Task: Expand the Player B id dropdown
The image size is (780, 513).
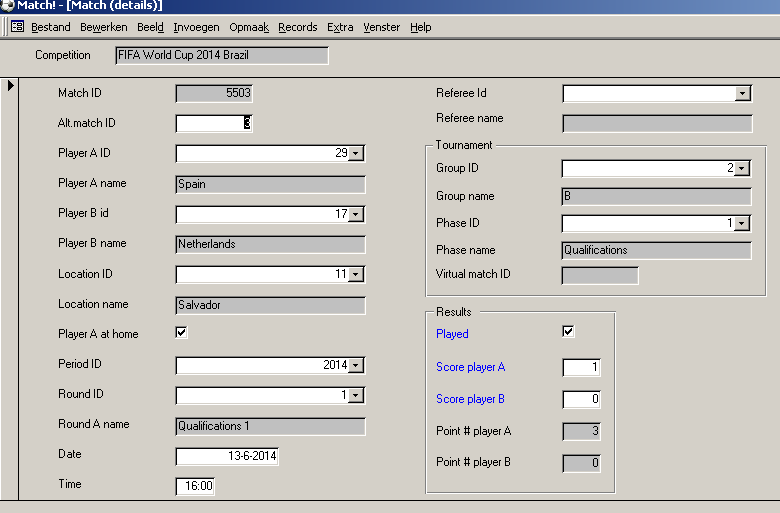Action: (356, 214)
